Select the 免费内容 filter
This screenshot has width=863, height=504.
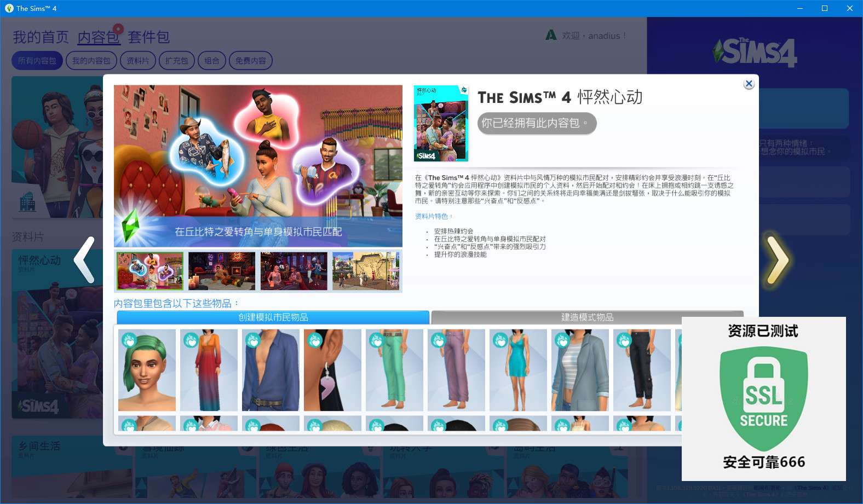pyautogui.click(x=250, y=61)
